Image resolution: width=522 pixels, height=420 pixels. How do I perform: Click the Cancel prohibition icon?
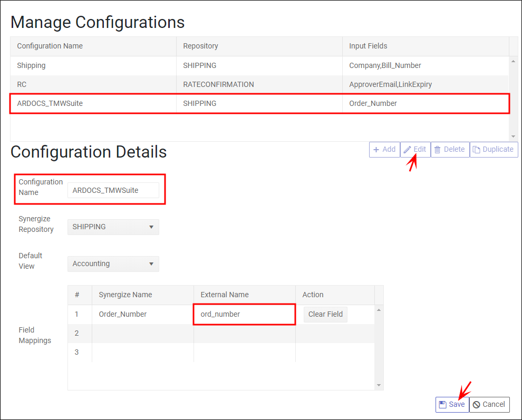(478, 404)
